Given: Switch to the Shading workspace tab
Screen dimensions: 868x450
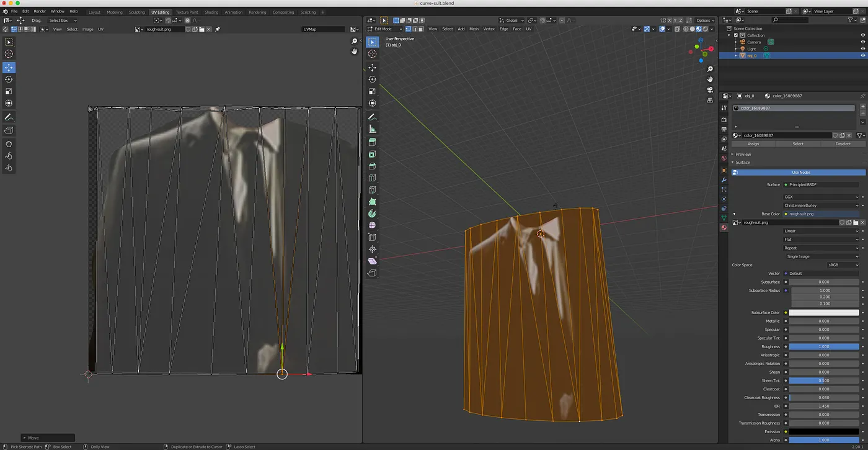Looking at the screenshot, I should [211, 12].
